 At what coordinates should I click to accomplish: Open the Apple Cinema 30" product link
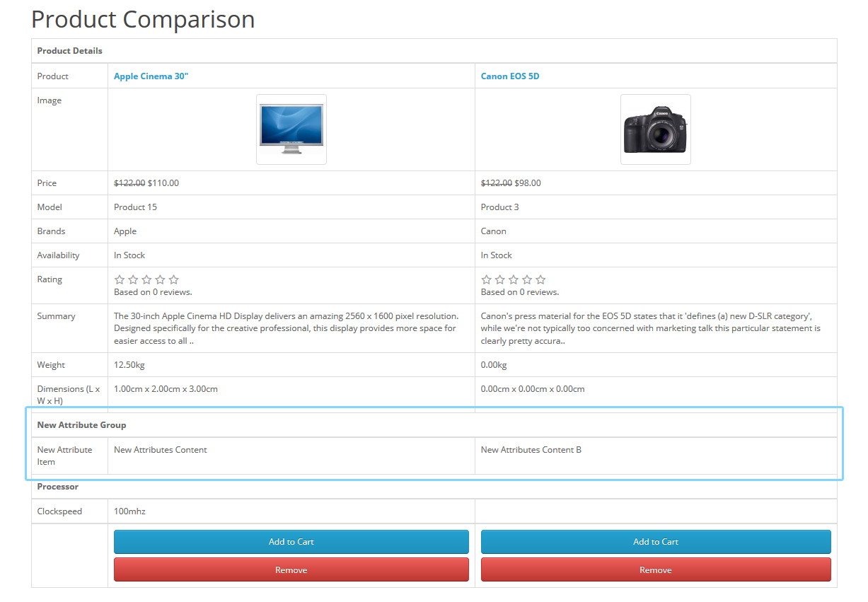tap(151, 76)
